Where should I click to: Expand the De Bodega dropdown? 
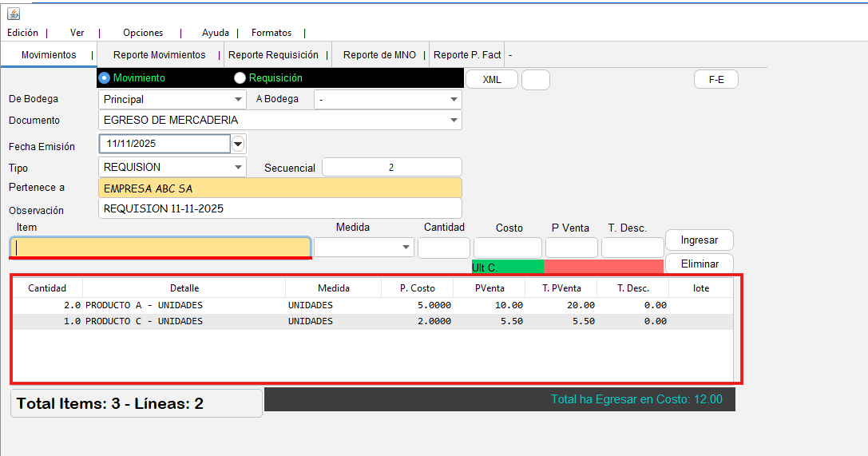coord(239,100)
